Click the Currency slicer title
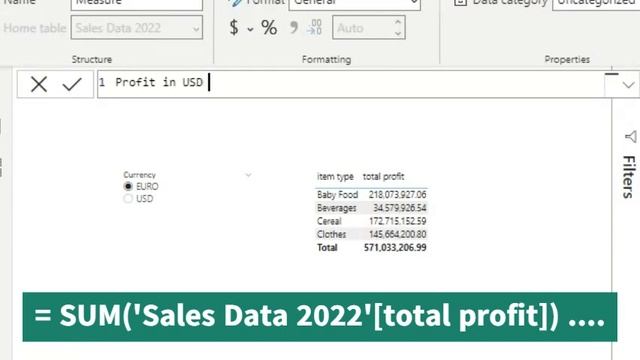 point(140,175)
